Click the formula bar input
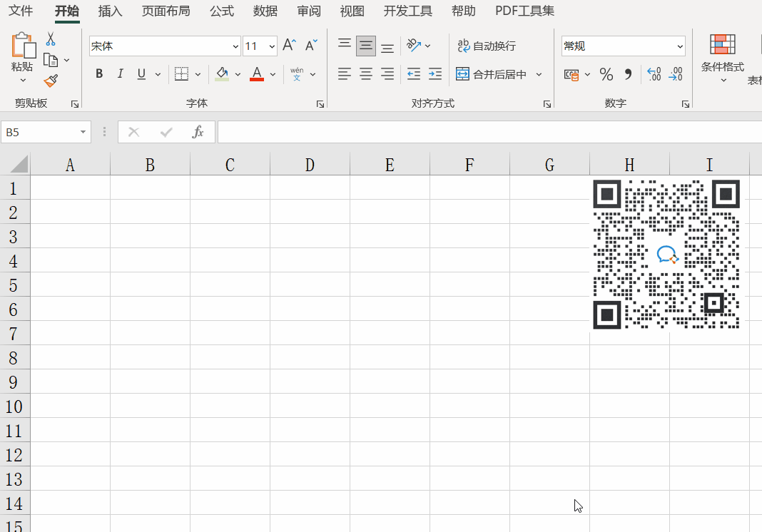762x532 pixels. point(489,132)
